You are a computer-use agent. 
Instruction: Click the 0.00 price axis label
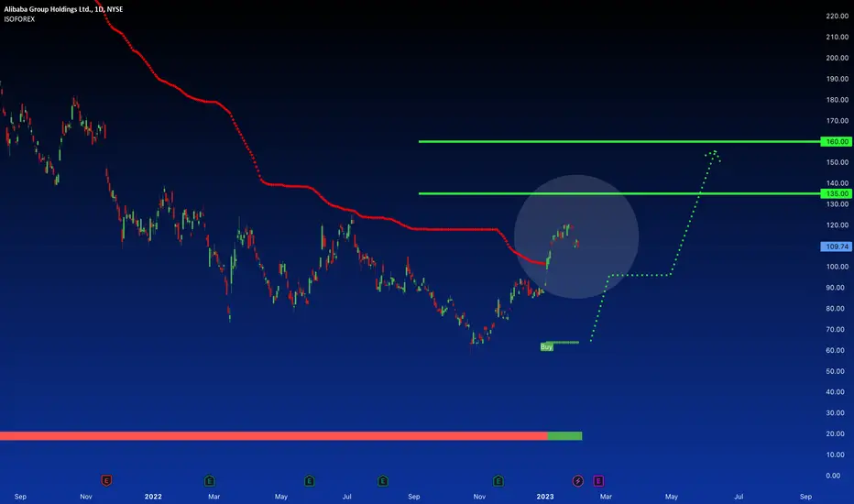[x=833, y=476]
